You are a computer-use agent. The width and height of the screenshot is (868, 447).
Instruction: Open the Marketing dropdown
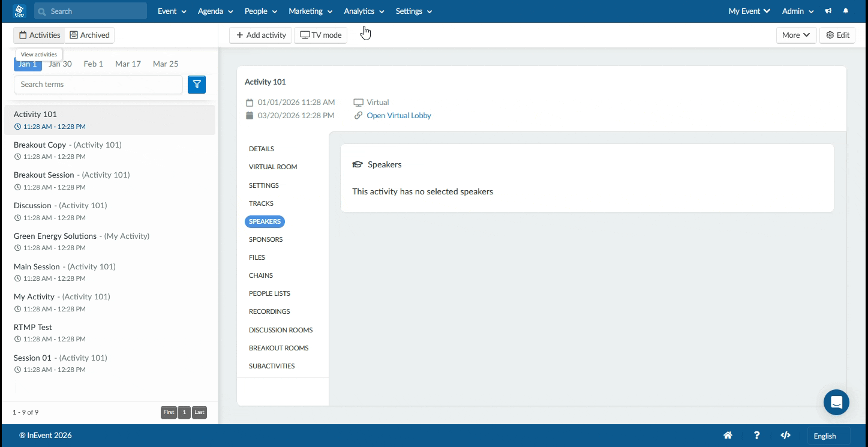pos(311,11)
